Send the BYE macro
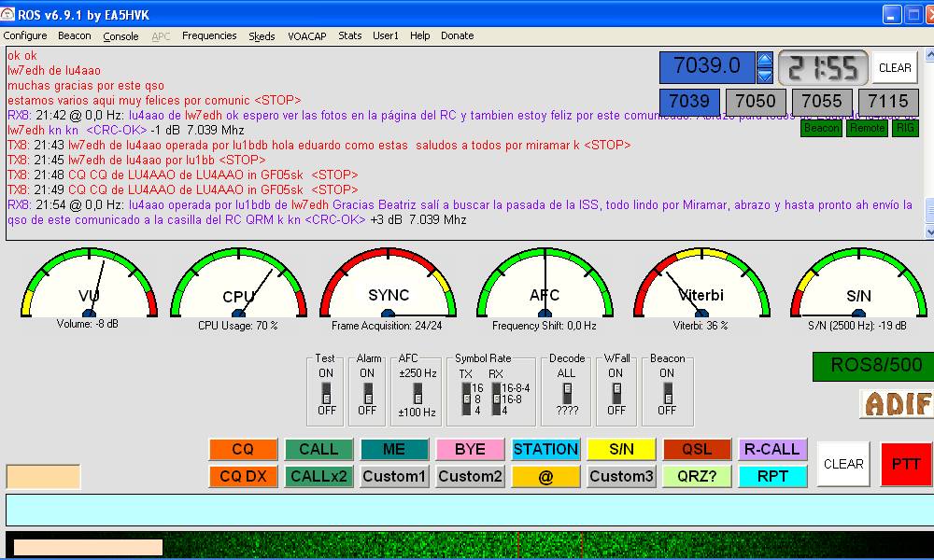This screenshot has width=934, height=560. [470, 449]
